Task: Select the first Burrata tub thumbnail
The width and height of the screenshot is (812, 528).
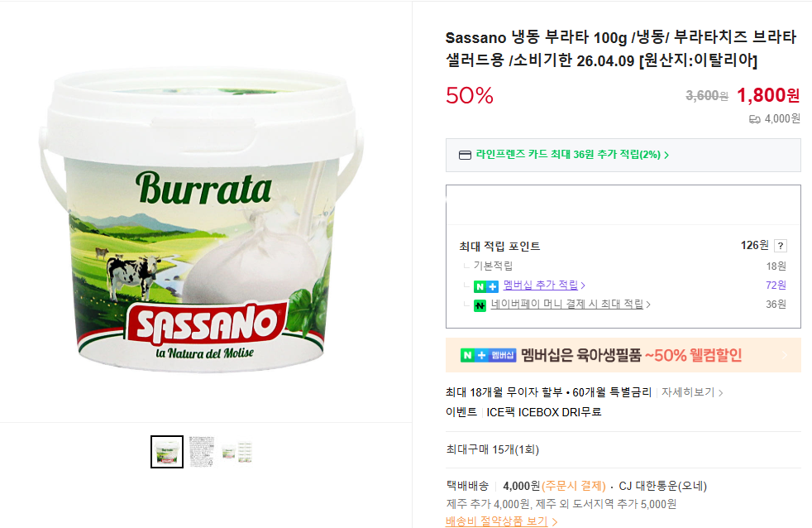Action: point(167,452)
